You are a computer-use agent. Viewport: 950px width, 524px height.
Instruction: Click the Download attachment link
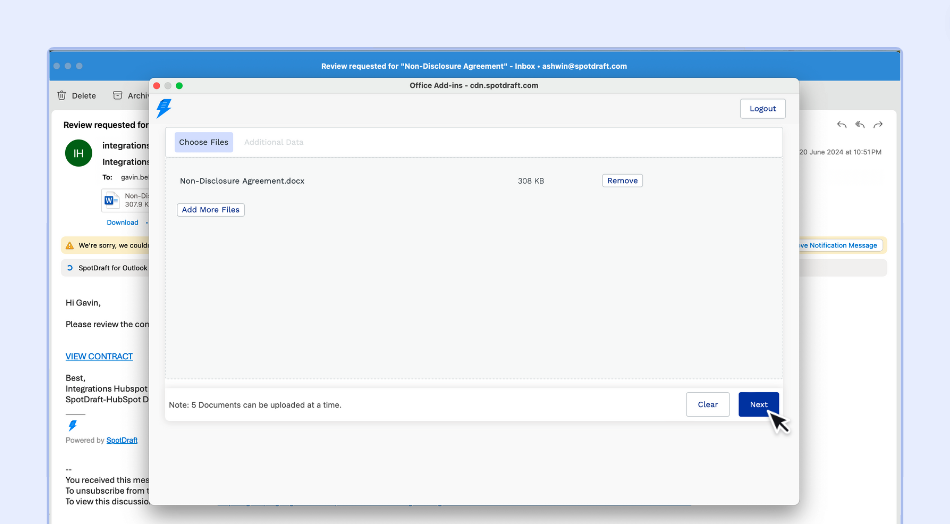click(122, 222)
